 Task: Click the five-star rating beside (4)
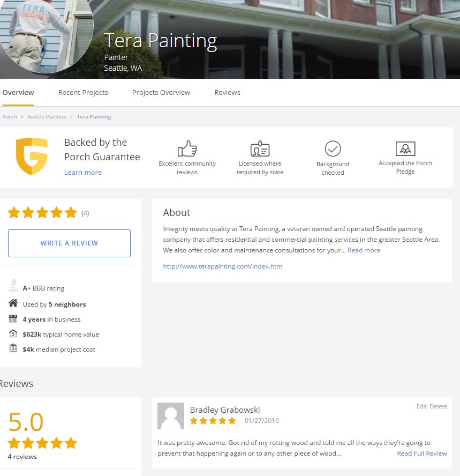(x=42, y=212)
